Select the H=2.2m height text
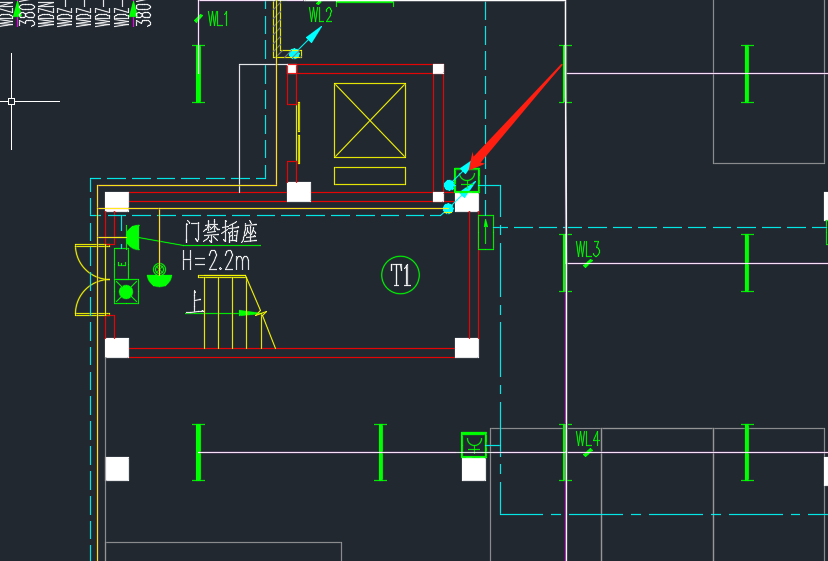The width and height of the screenshot is (828, 561). tap(215, 261)
